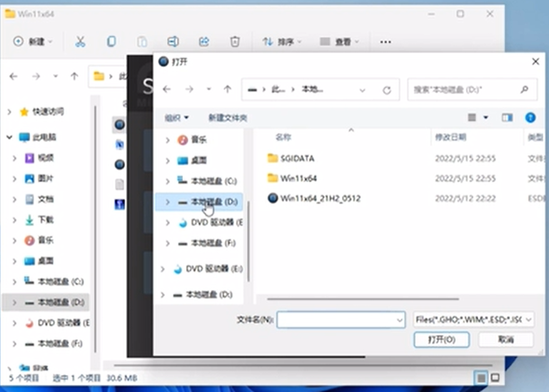Click the Rename icon in Explorer toolbar
This screenshot has height=392, width=549.
point(173,41)
